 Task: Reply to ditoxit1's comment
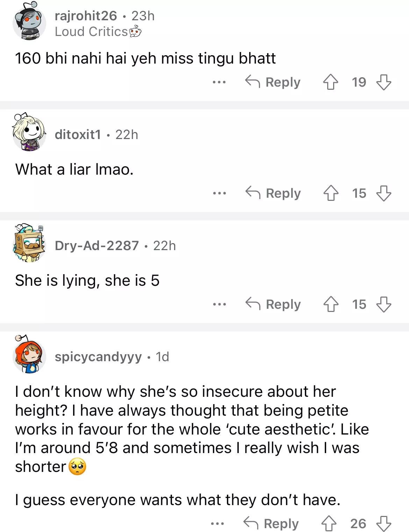273,193
